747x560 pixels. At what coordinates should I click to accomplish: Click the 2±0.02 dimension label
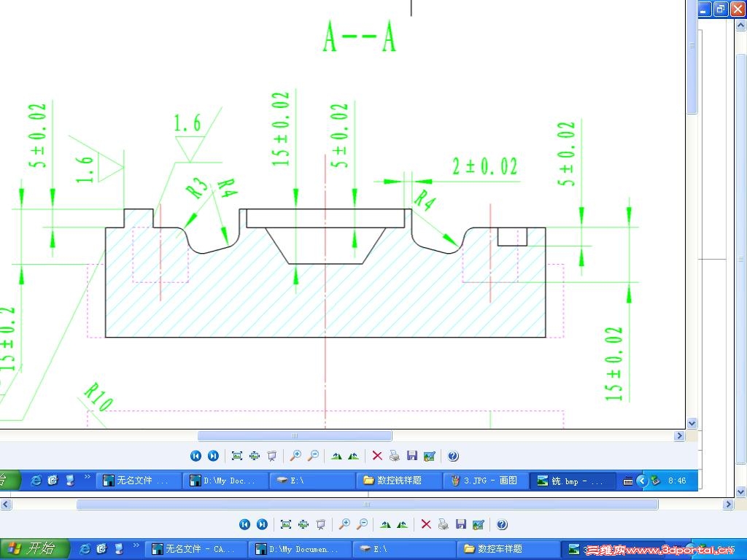(484, 167)
